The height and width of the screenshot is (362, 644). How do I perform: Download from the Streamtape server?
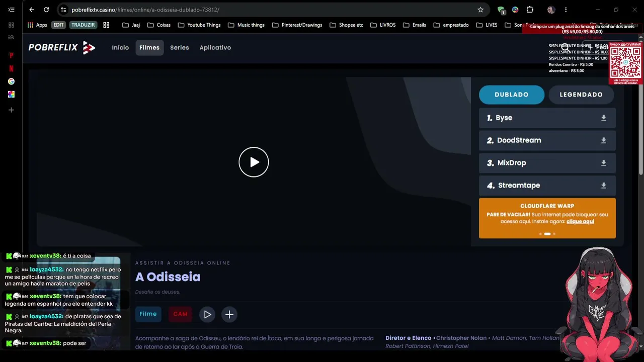pyautogui.click(x=603, y=186)
